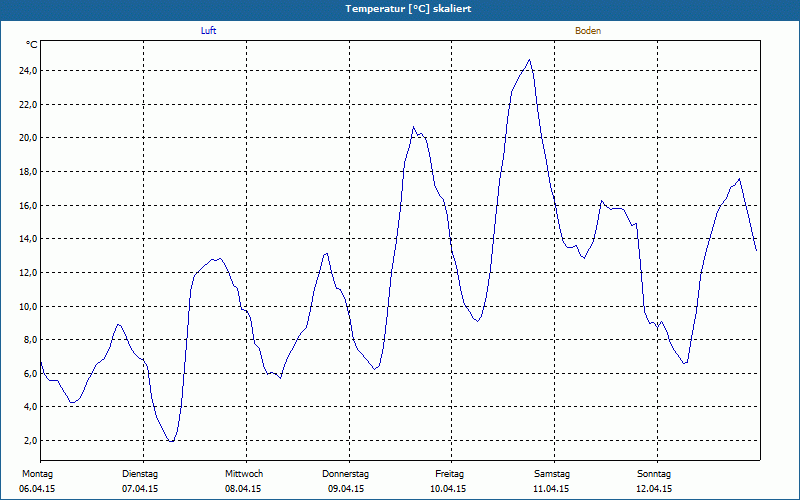Click the '16,0' y-axis value
The width and height of the screenshot is (800, 500).
click(28, 205)
